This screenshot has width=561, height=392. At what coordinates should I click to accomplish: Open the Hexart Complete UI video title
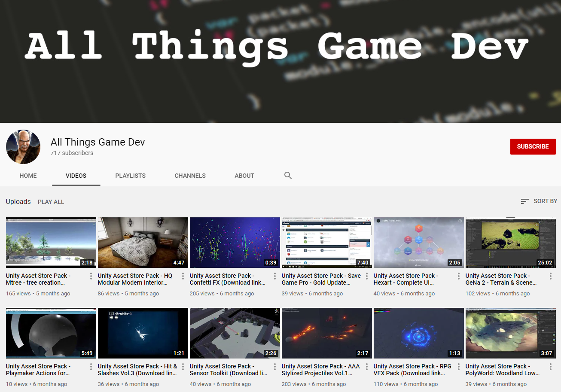[x=406, y=279]
